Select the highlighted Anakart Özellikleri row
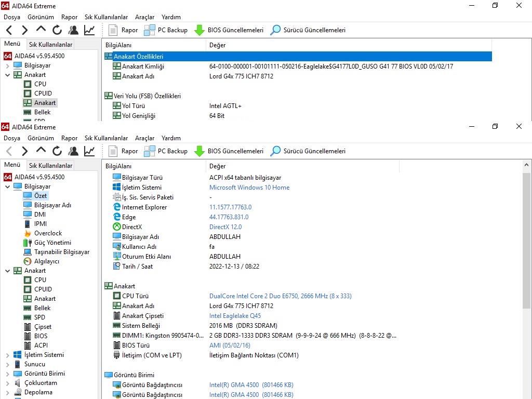This screenshot has width=532, height=399. 298,56
